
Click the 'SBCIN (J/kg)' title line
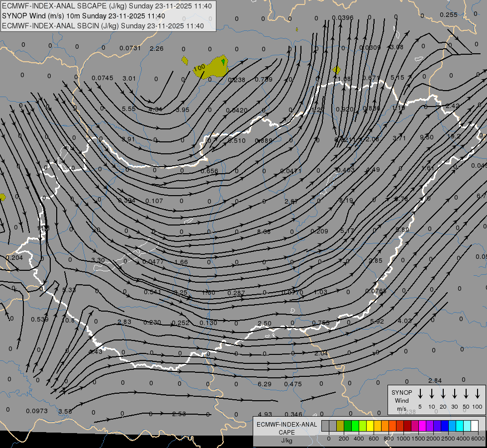[103, 26]
